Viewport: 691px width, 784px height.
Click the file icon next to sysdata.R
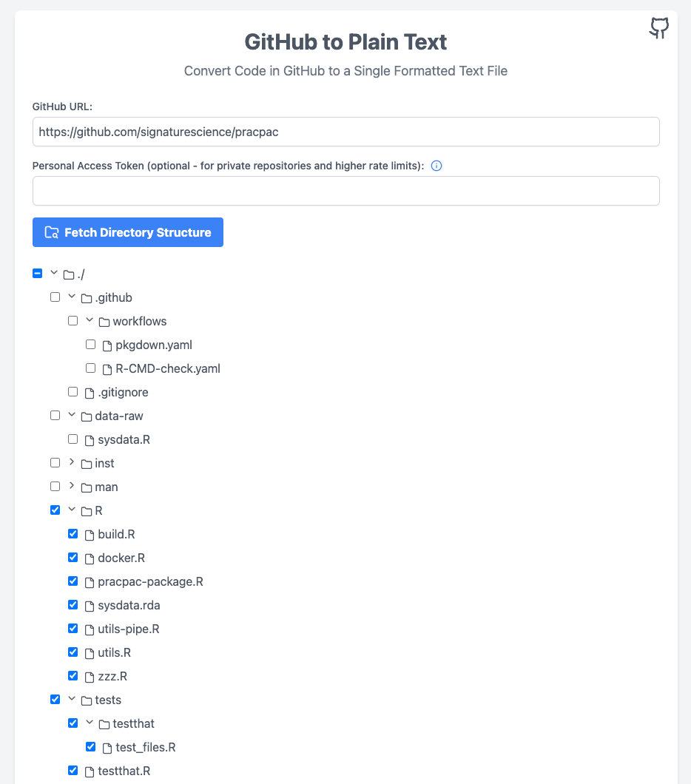coord(89,439)
